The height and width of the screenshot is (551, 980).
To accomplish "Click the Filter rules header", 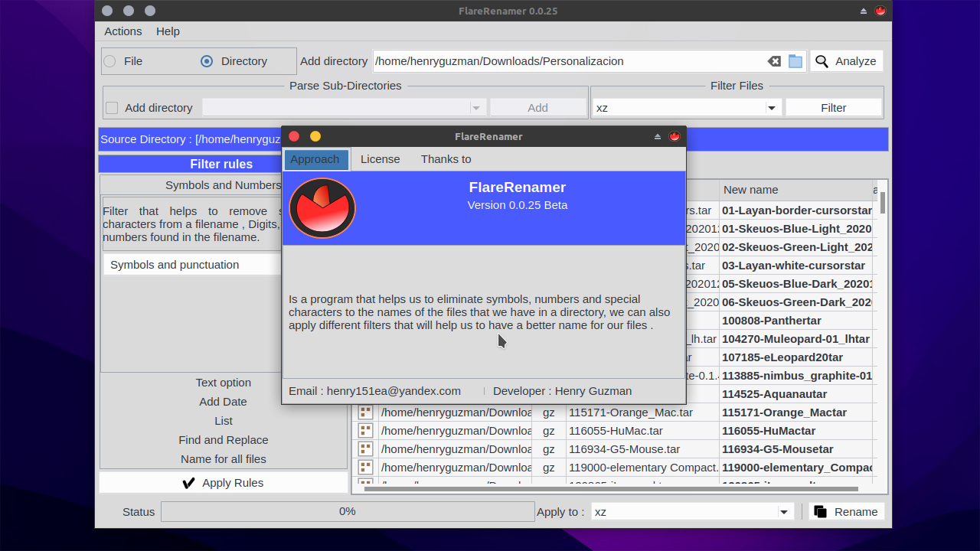I will pyautogui.click(x=221, y=164).
